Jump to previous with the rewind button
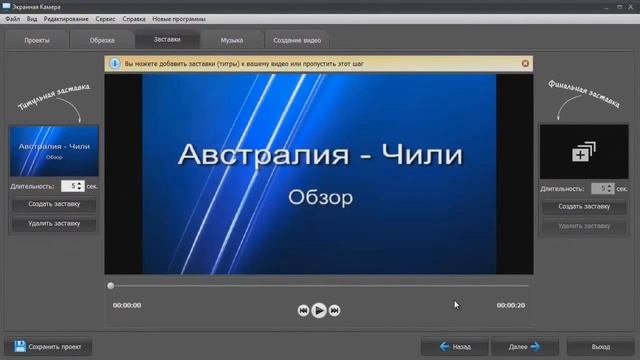The image size is (640, 360). click(x=303, y=311)
